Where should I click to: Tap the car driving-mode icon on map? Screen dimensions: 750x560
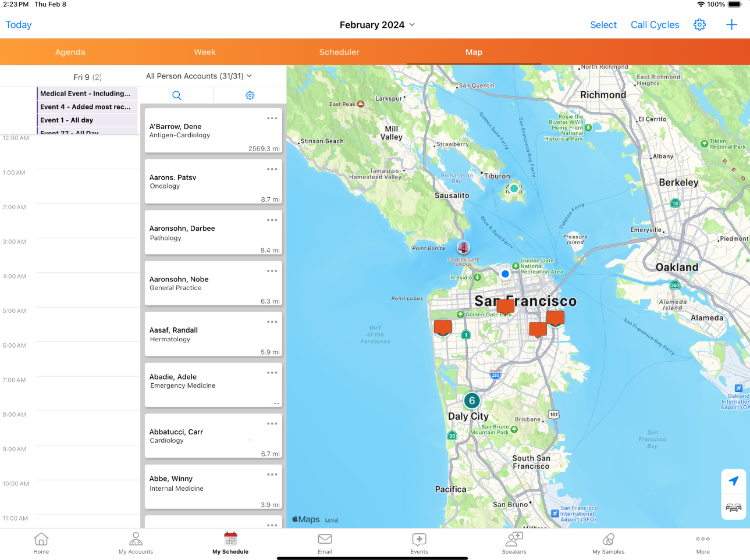point(733,508)
